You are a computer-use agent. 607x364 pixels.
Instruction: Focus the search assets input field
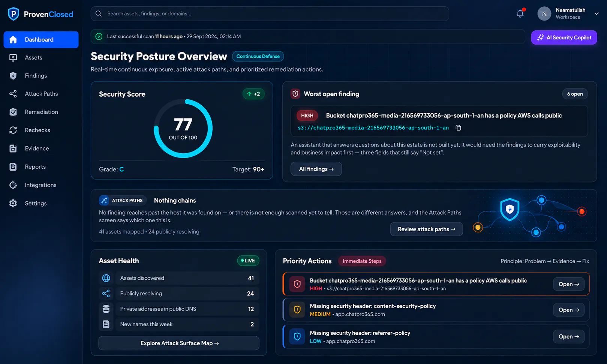pos(270,13)
